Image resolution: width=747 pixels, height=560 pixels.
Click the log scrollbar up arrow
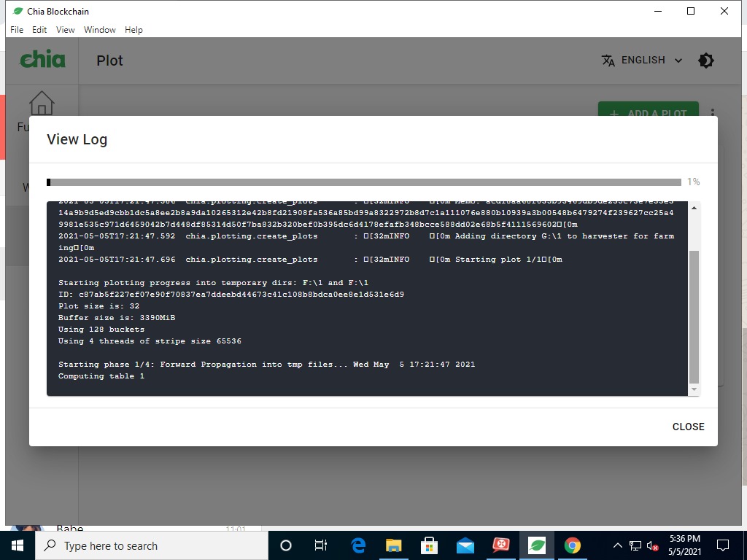[x=694, y=208]
